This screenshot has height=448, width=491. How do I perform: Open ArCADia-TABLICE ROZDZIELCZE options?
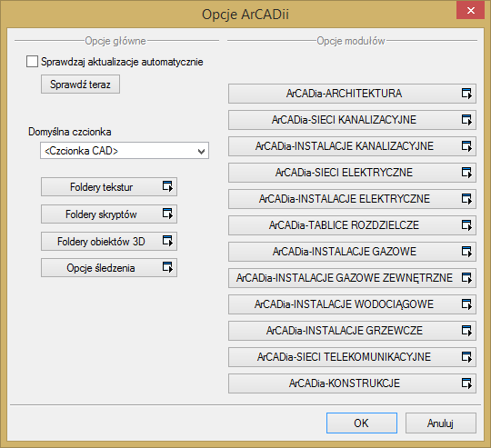tap(352, 225)
